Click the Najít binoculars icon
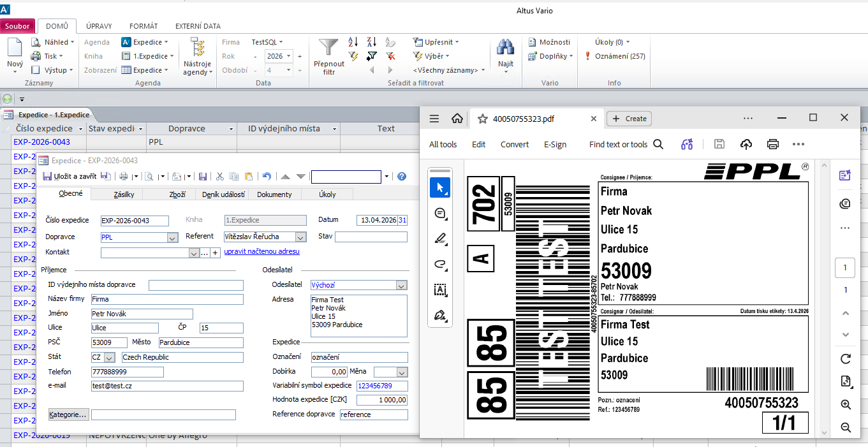The width and height of the screenshot is (868, 447). click(506, 48)
